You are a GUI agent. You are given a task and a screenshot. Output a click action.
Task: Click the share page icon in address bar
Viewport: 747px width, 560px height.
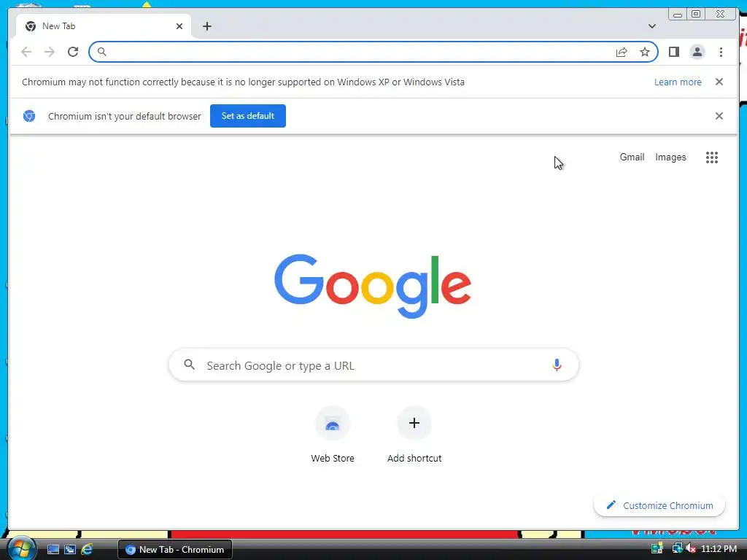coord(622,52)
